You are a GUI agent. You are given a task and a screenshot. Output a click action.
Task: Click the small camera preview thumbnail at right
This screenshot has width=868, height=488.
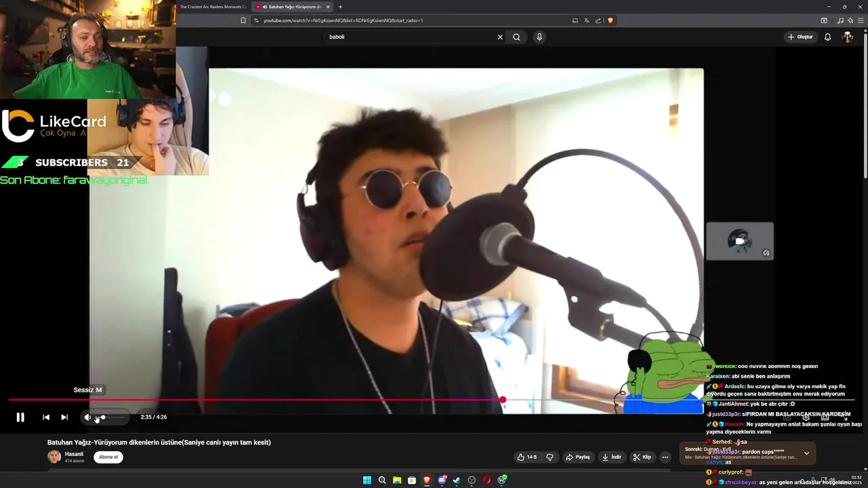coord(740,241)
